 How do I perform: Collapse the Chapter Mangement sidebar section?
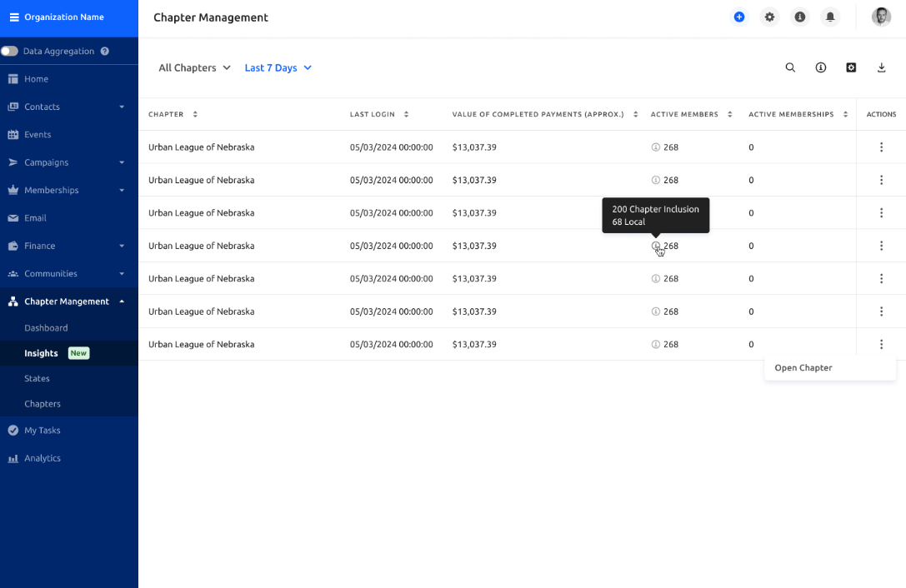[x=68, y=301]
